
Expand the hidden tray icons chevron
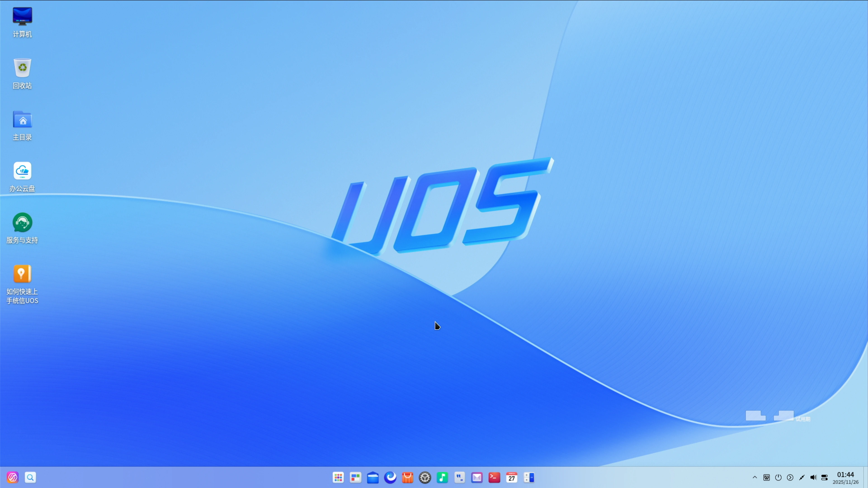(755, 477)
